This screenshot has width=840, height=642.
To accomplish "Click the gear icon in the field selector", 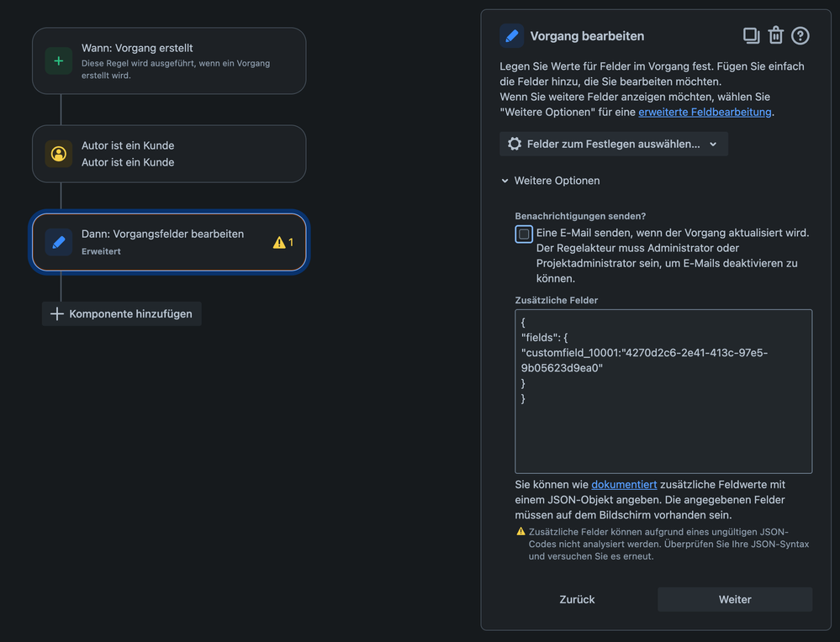I will 515,144.
